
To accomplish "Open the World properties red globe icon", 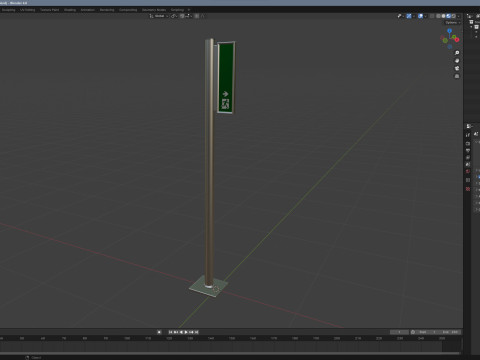I will 468,172.
